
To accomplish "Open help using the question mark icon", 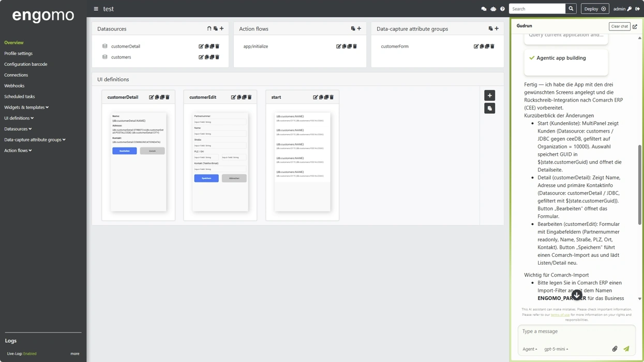I will click(502, 9).
